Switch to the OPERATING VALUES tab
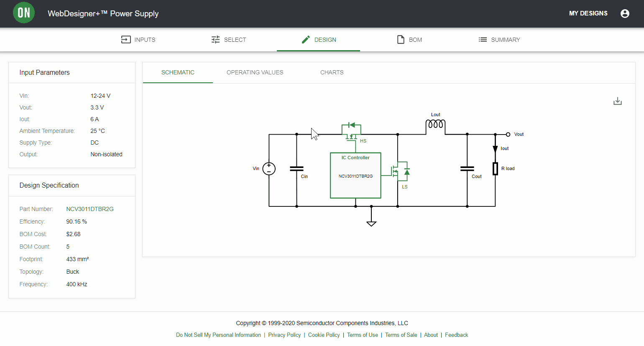 255,72
